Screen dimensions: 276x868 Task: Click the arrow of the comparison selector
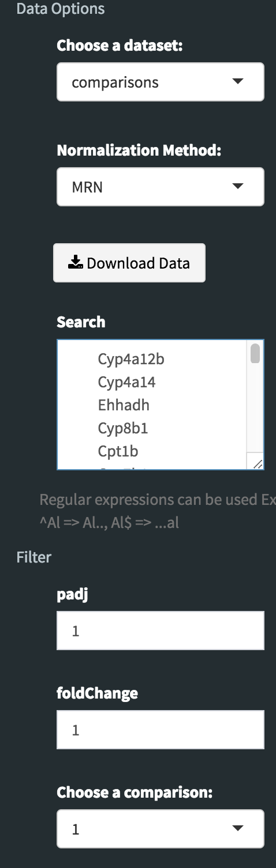point(237,828)
